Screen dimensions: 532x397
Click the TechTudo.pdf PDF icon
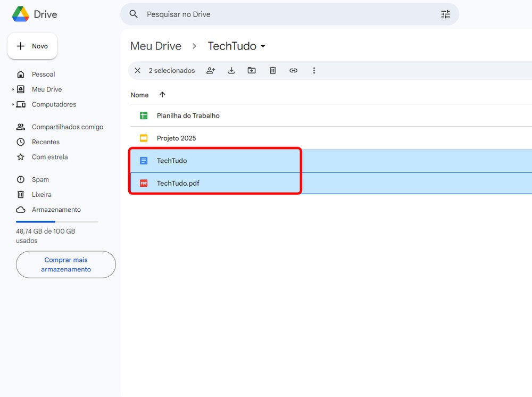pyautogui.click(x=143, y=183)
